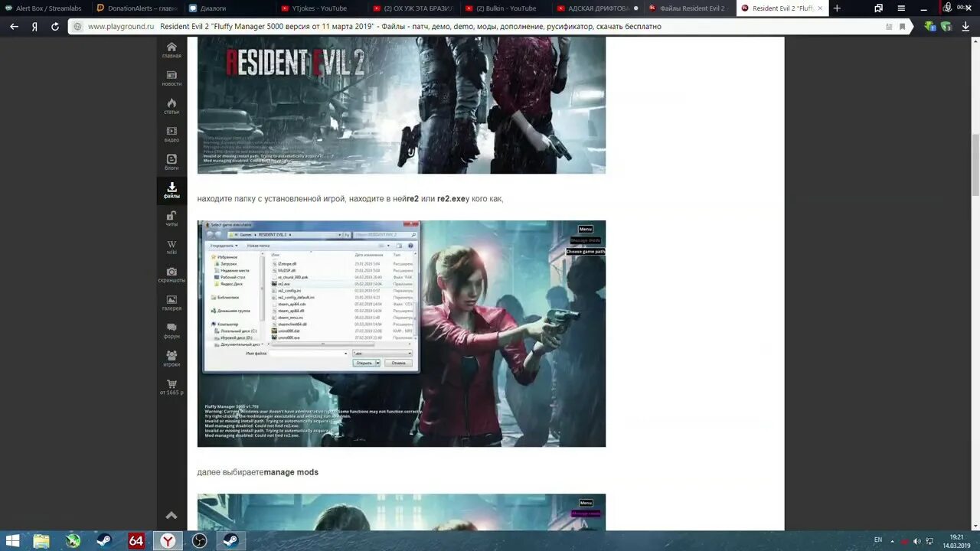Viewport: 980px width, 551px height.
Task: Click the text 'находите папку с установленной игрой'
Action: click(271, 199)
